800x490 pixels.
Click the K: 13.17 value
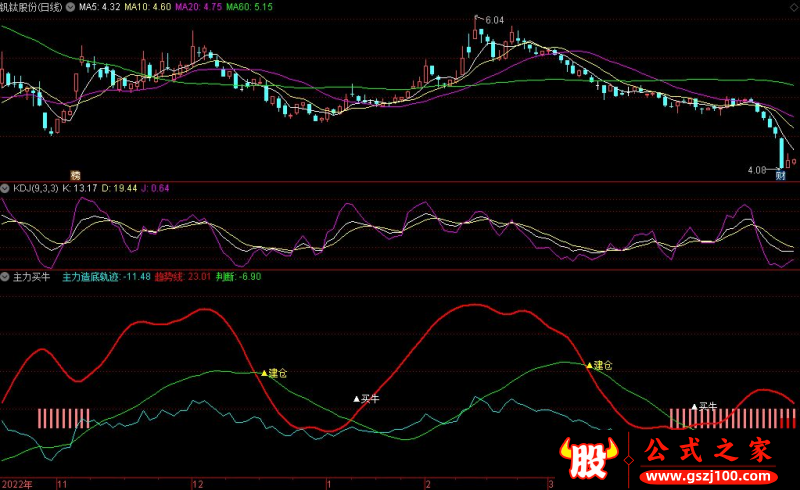point(80,188)
